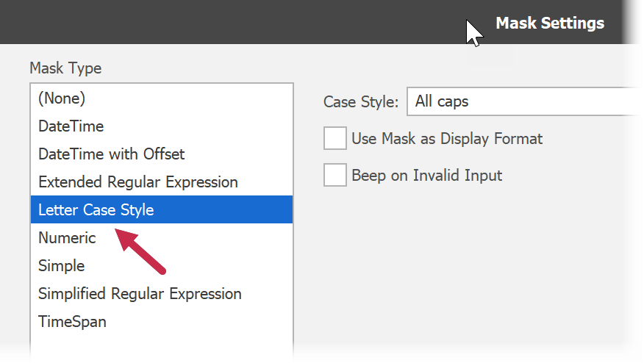Viewport: 644px width, 363px height.
Task: Click empty space below TimeSpan in list
Action: coord(162,344)
